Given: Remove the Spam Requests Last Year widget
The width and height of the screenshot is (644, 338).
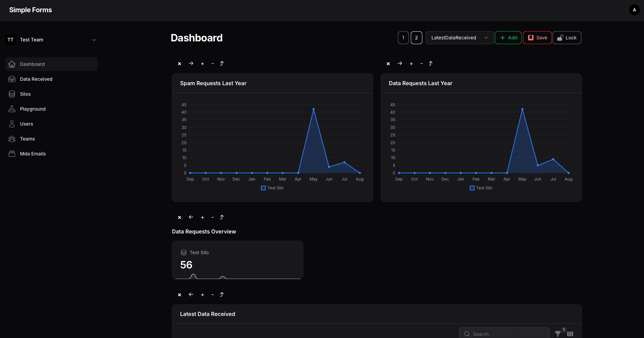Looking at the screenshot, I should [x=179, y=64].
